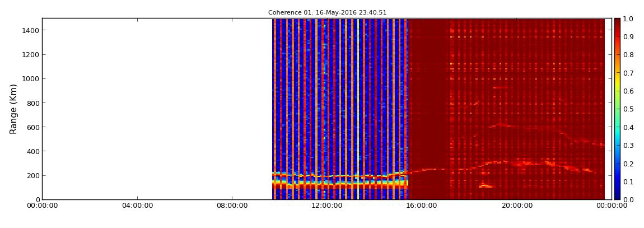Click the colorbar 0.8 label

pos(628,55)
